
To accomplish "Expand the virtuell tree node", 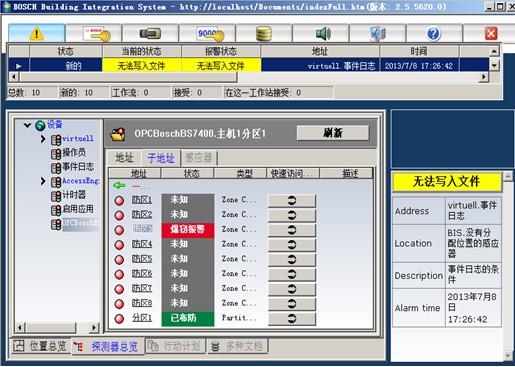I will pos(43,139).
